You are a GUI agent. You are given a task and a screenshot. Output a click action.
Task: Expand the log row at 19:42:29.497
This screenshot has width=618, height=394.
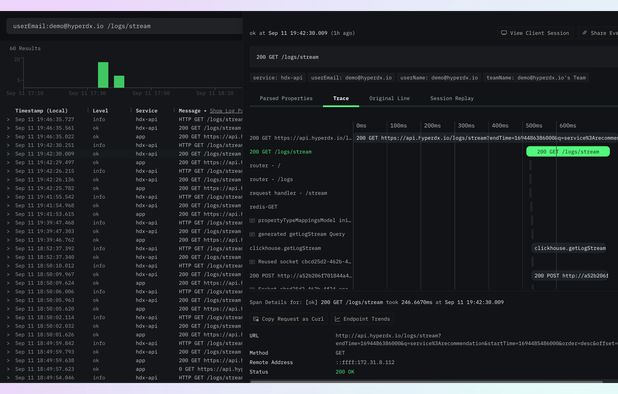coord(8,162)
